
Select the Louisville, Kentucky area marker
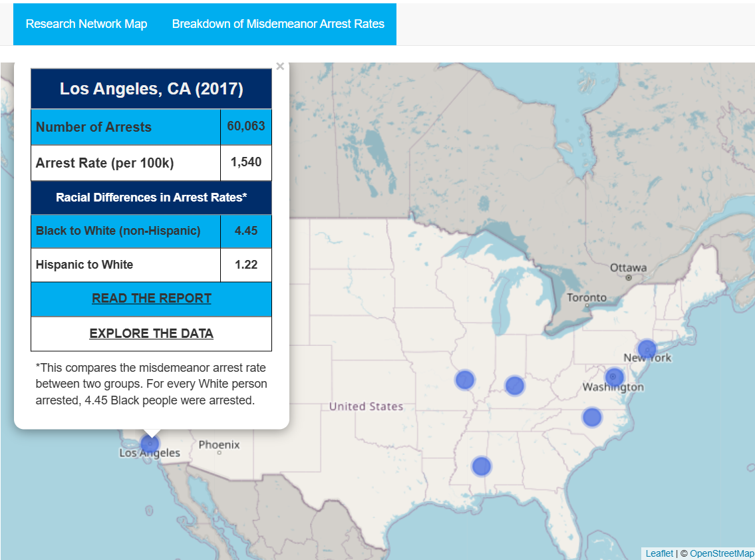coord(514,385)
